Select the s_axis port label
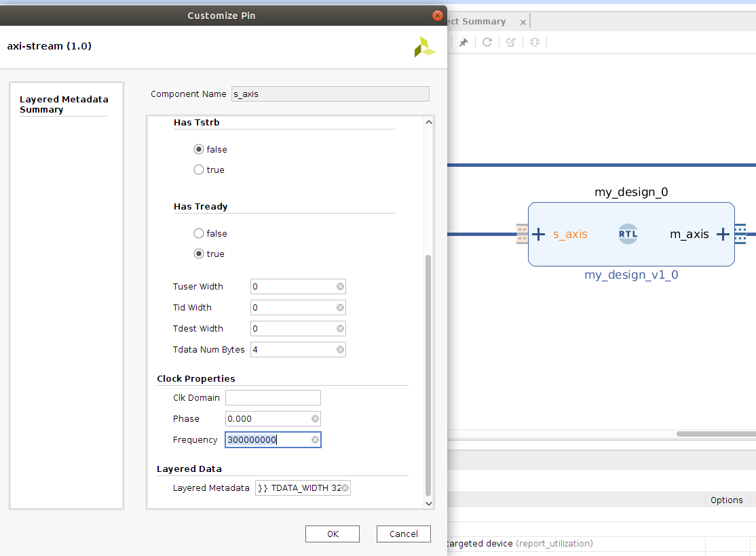This screenshot has height=556, width=756. (x=570, y=235)
